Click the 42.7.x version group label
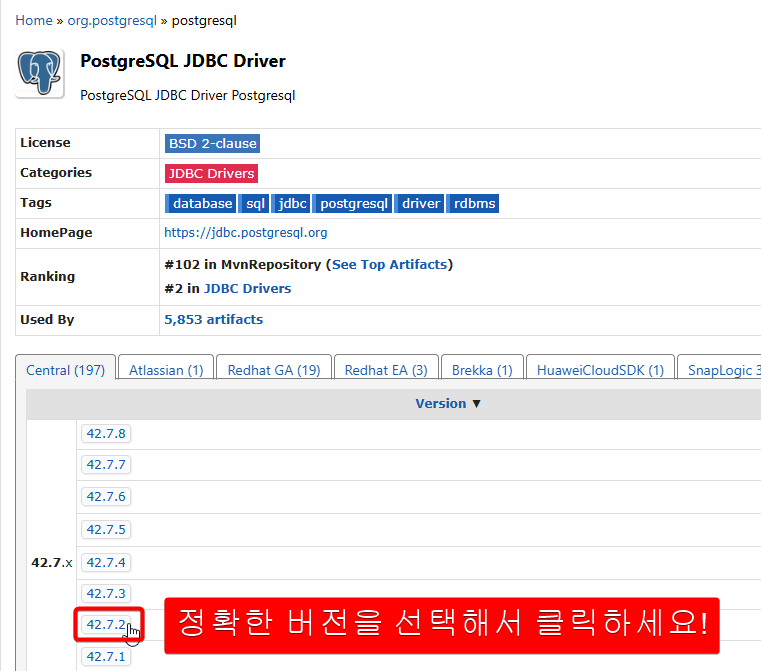Screen dimensions: 761x671 click(52, 562)
